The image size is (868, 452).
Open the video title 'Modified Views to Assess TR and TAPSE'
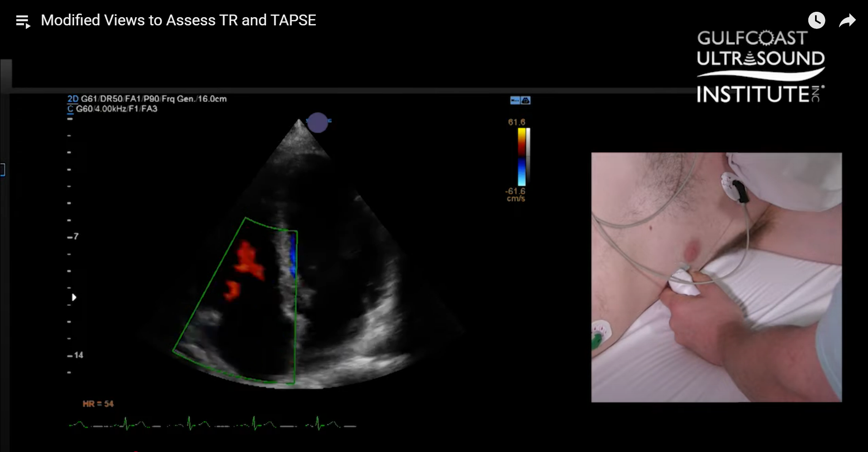point(178,20)
